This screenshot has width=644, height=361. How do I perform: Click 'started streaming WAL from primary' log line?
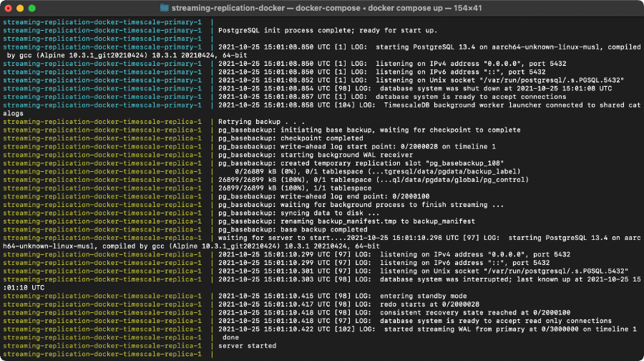[427, 329]
